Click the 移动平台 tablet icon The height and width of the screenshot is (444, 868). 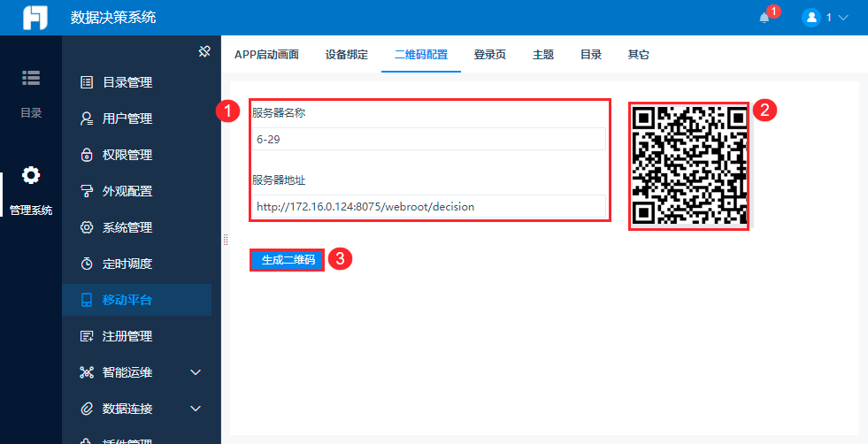click(x=87, y=300)
